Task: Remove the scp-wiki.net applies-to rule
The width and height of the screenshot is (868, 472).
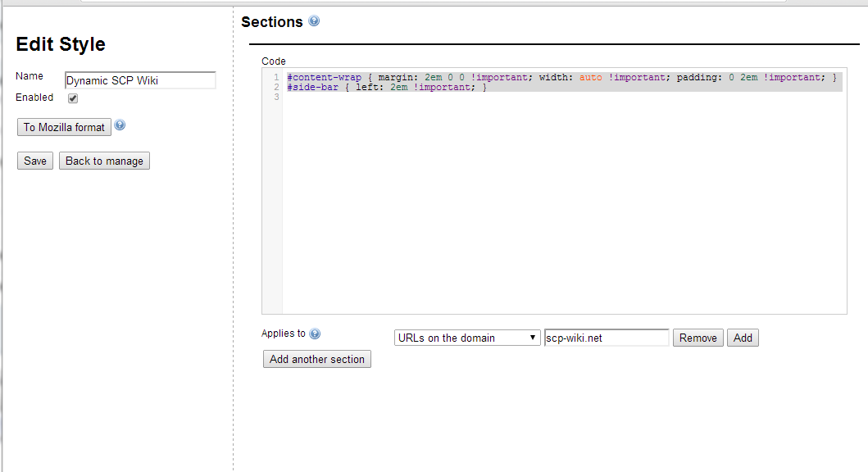Action: [698, 338]
